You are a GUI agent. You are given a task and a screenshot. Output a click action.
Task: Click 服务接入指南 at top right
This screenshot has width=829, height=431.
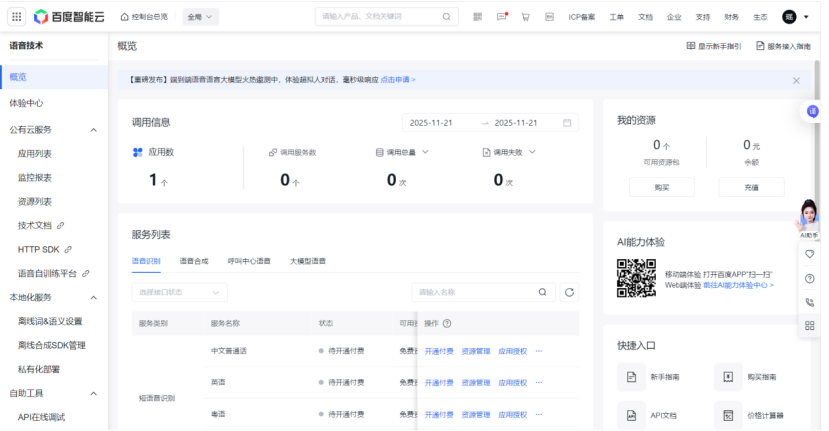(x=783, y=47)
